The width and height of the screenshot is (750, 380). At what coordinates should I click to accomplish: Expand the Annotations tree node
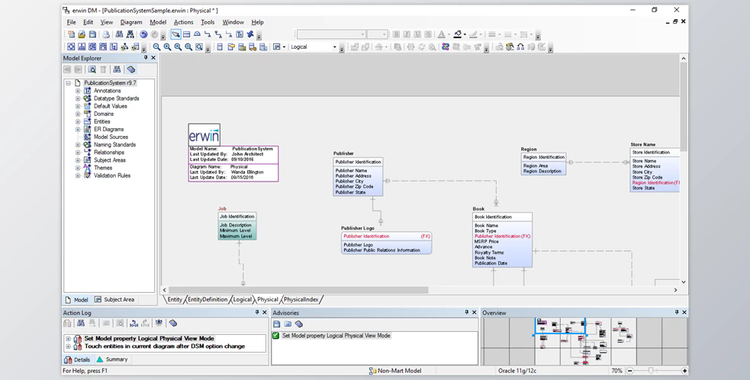[x=78, y=91]
